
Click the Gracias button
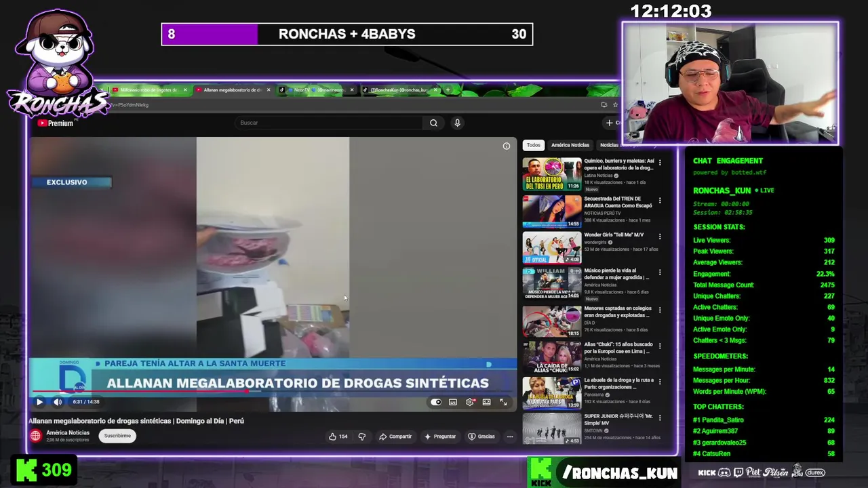point(481,436)
